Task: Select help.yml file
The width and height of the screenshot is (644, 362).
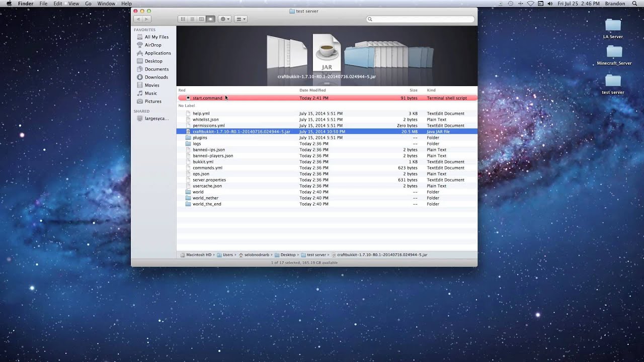Action: point(327,113)
